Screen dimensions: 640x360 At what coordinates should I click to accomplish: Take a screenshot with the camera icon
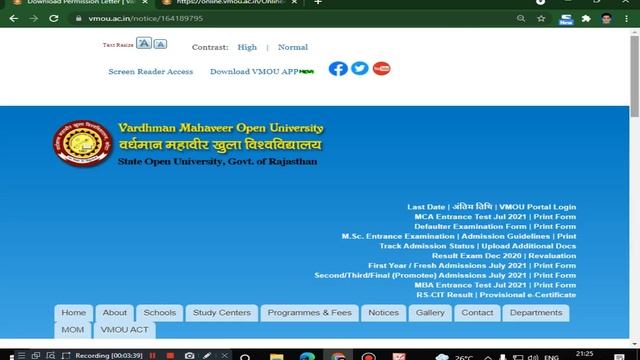click(189, 356)
